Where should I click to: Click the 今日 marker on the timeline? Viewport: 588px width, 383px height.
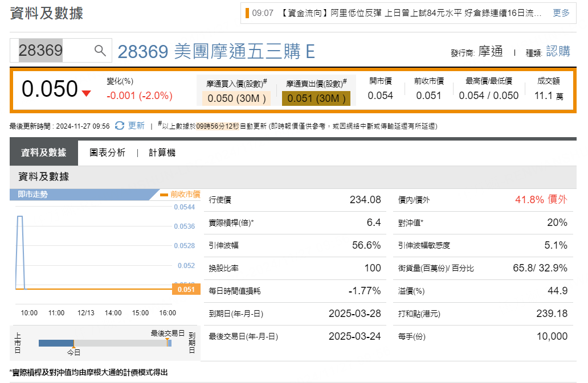(x=73, y=347)
